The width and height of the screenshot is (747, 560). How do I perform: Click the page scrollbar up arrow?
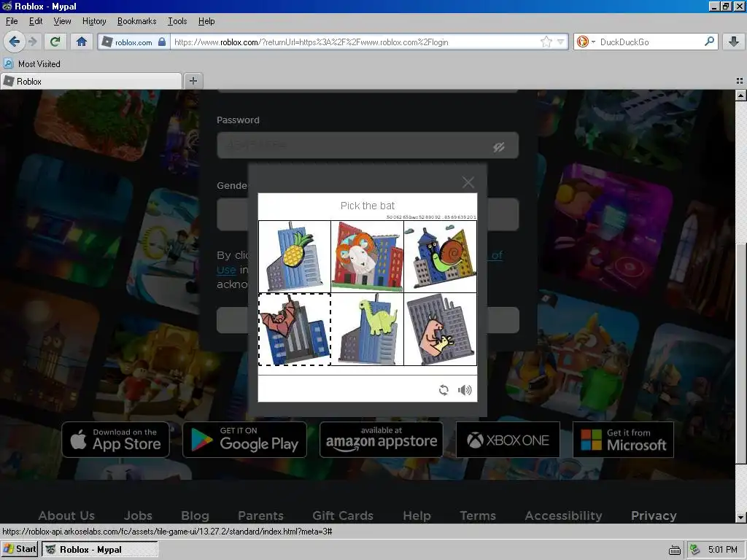pyautogui.click(x=741, y=96)
